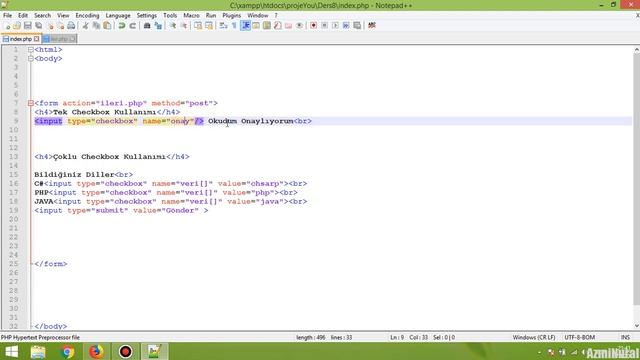This screenshot has height=360, width=640.
Task: Click the Close document toolbar icon
Action: (x=50, y=26)
